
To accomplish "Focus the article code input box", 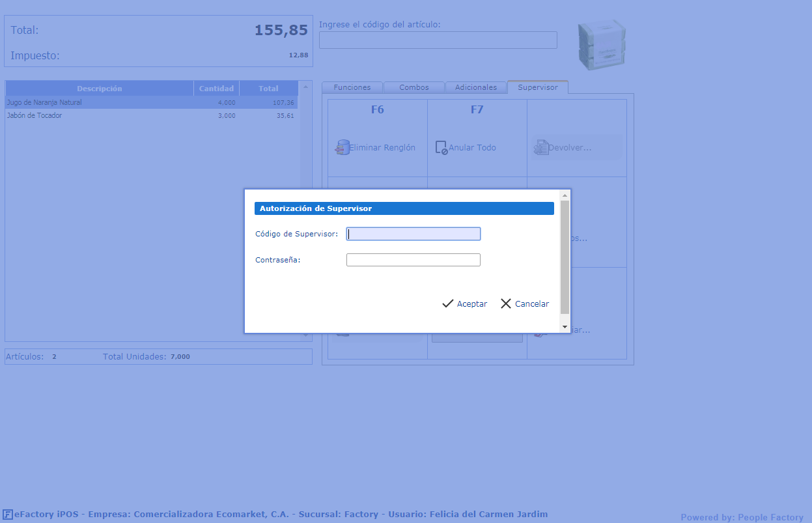I will point(438,40).
